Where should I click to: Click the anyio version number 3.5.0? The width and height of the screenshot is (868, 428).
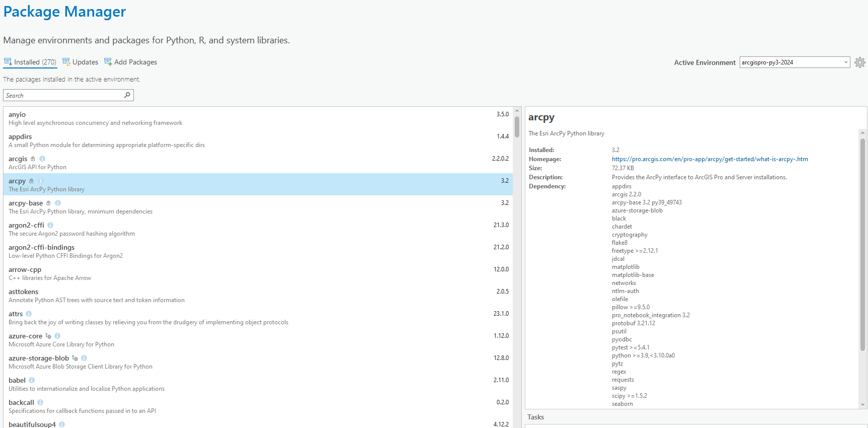pos(503,114)
